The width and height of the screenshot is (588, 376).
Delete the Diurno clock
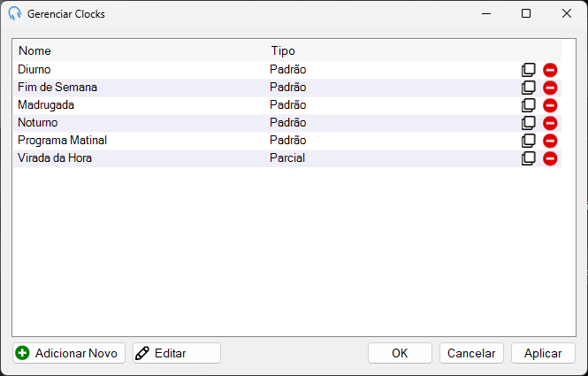550,70
